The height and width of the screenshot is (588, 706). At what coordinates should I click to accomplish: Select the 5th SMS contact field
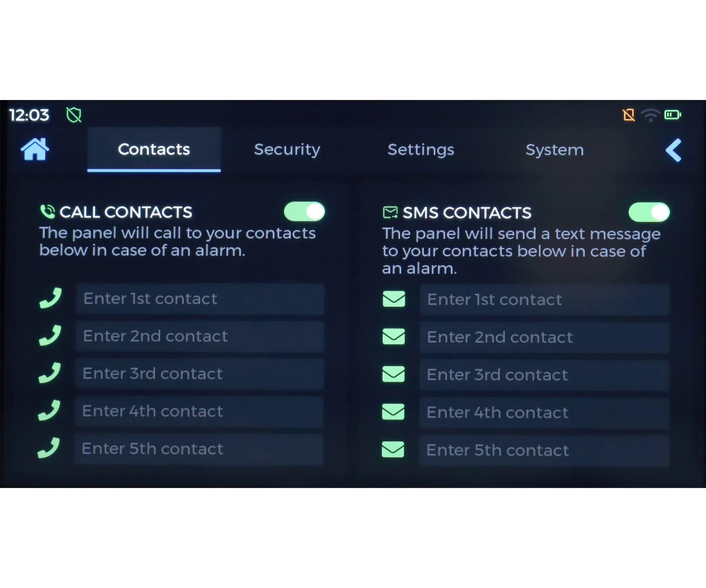(544, 450)
